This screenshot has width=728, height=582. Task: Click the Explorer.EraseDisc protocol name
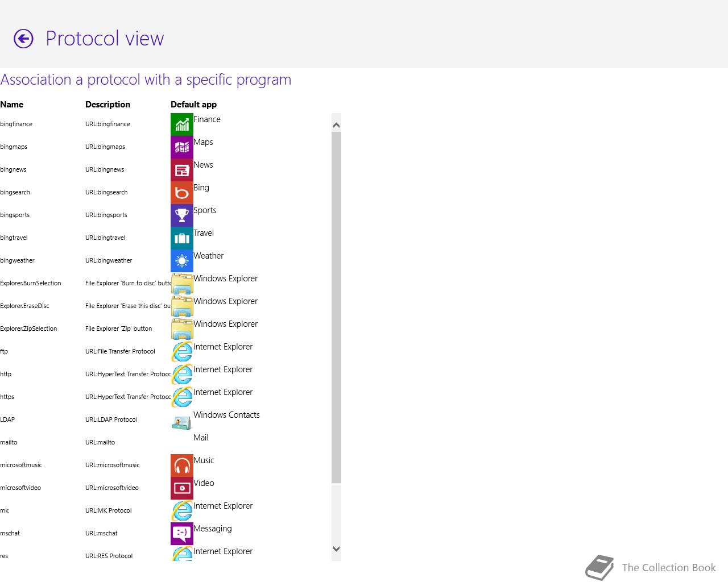click(x=24, y=306)
